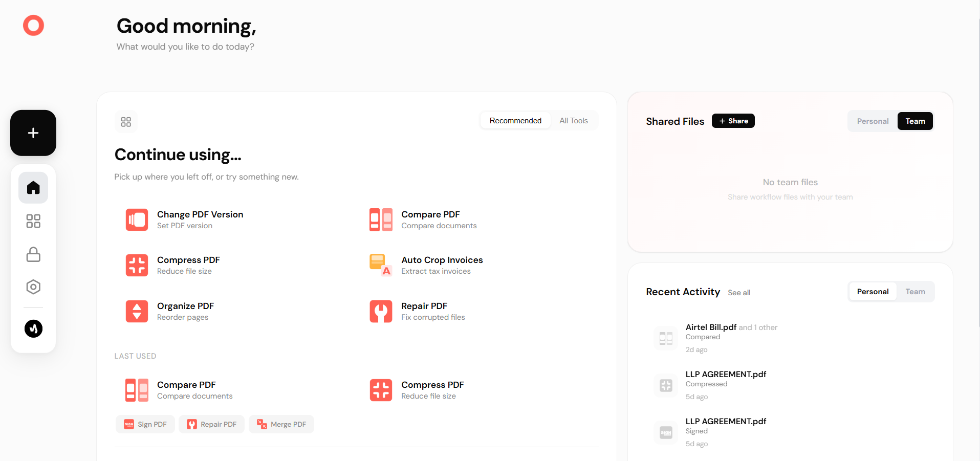The width and height of the screenshot is (980, 461).
Task: Select Team in Shared Files
Action: pos(915,121)
